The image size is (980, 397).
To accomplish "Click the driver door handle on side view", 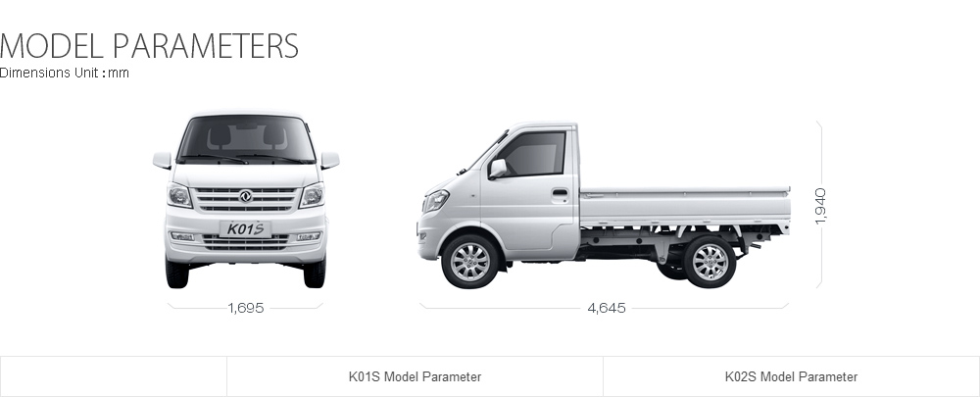I will pyautogui.click(x=560, y=193).
